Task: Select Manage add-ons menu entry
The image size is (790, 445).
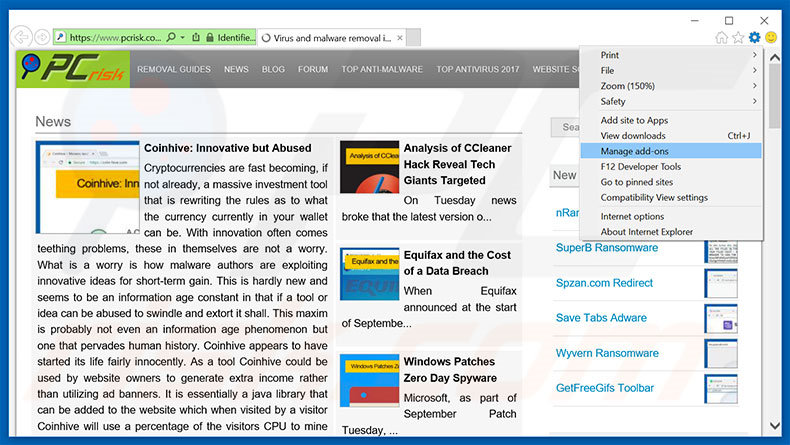Action: click(671, 151)
